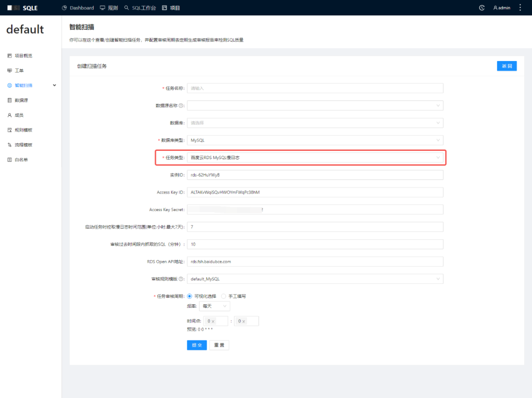Image resolution: width=532 pixels, height=398 pixels.
Task: Select the 可视化选择 radio button
Action: click(190, 296)
